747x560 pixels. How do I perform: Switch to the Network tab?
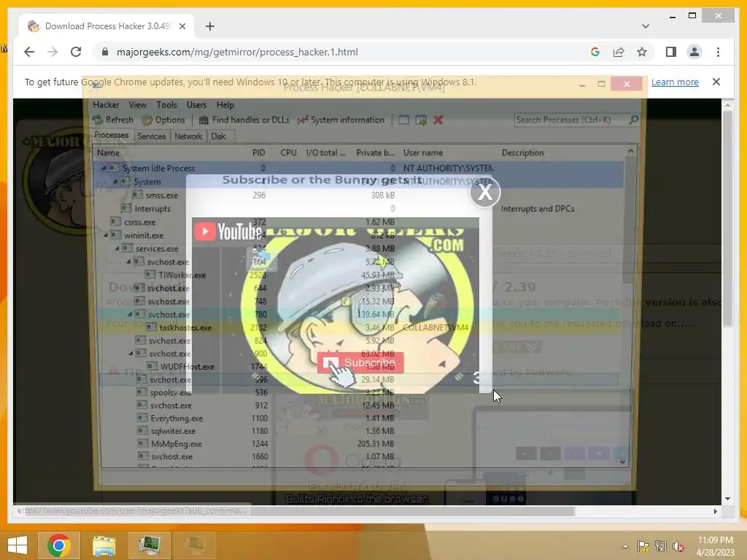click(188, 136)
